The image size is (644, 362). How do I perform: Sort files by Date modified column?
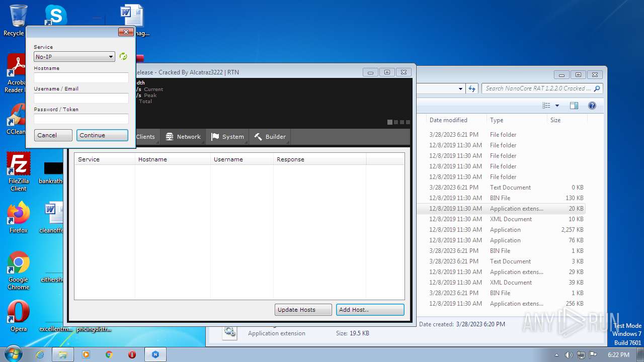point(456,120)
